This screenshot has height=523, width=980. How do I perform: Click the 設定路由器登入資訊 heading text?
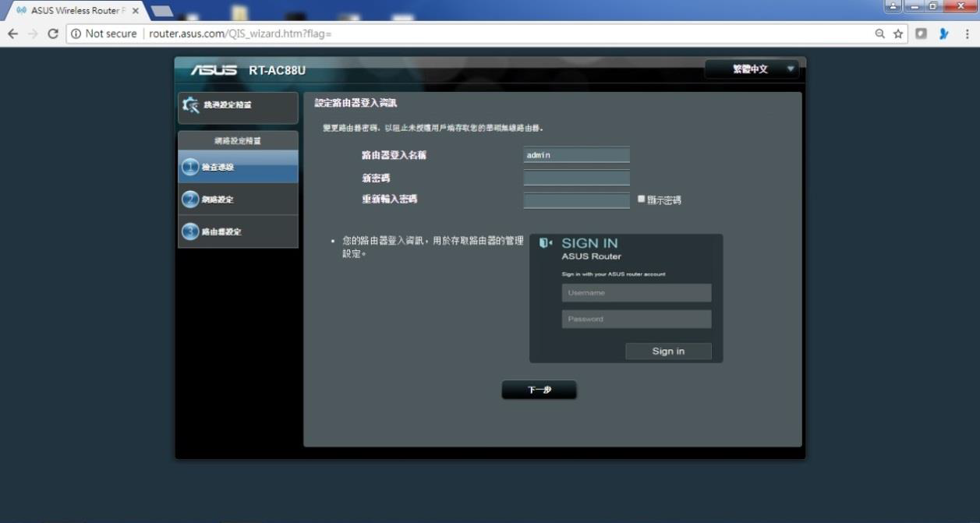click(x=356, y=103)
